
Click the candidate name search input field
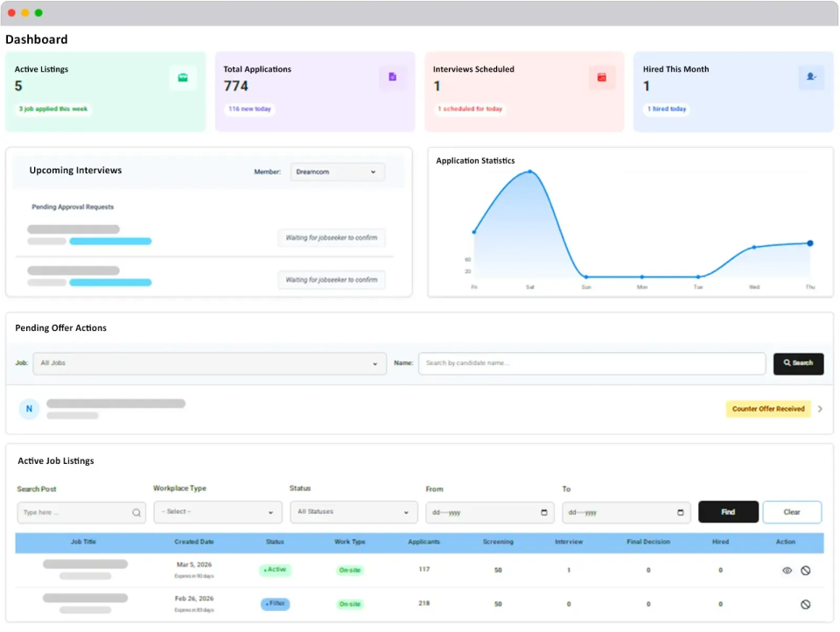tap(591, 363)
